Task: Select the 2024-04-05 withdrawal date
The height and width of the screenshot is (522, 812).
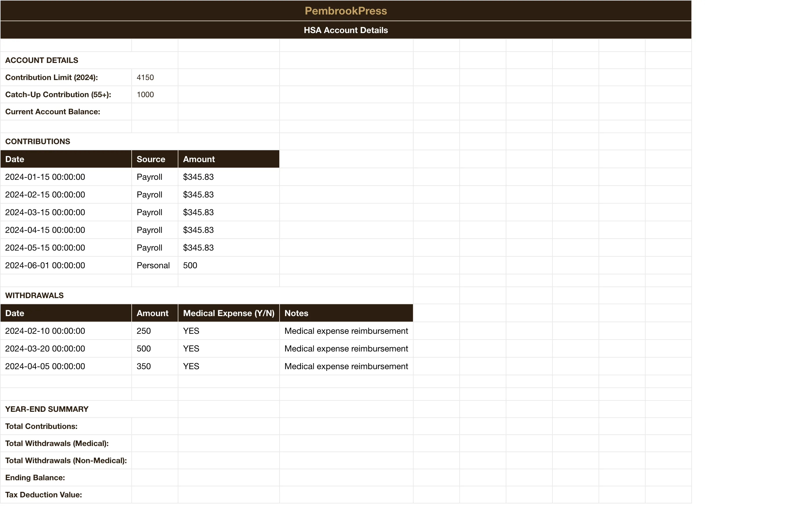Action: [x=66, y=366]
